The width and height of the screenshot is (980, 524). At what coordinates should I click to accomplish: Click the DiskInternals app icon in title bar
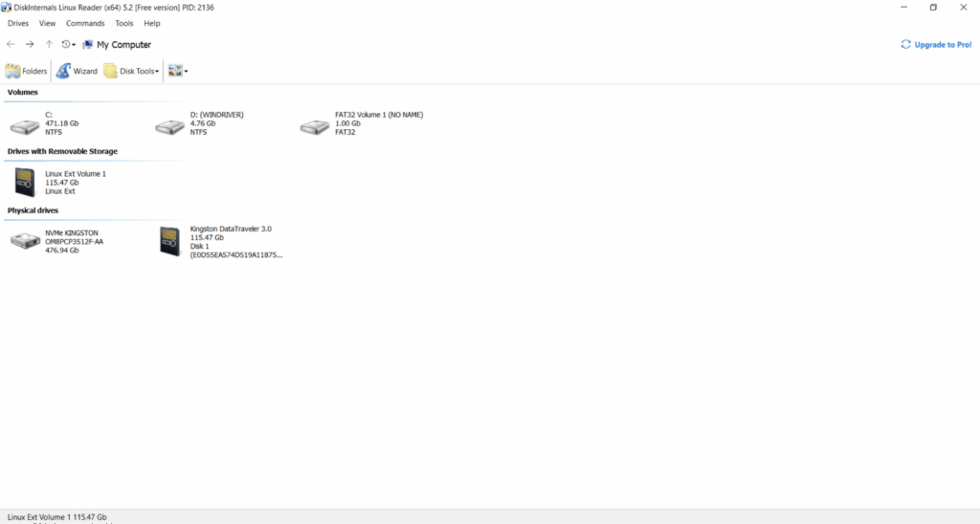point(7,8)
